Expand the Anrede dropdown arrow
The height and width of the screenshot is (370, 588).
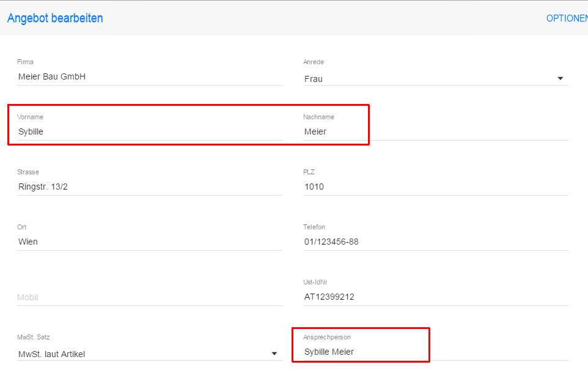coord(560,78)
